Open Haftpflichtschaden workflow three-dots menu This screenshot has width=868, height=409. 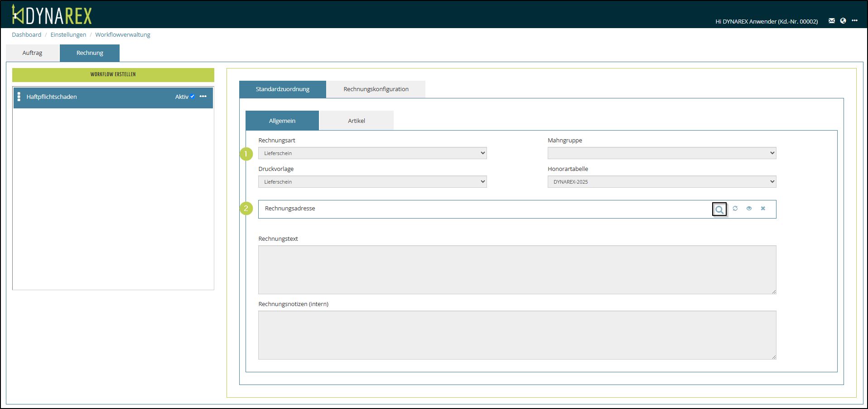click(203, 97)
